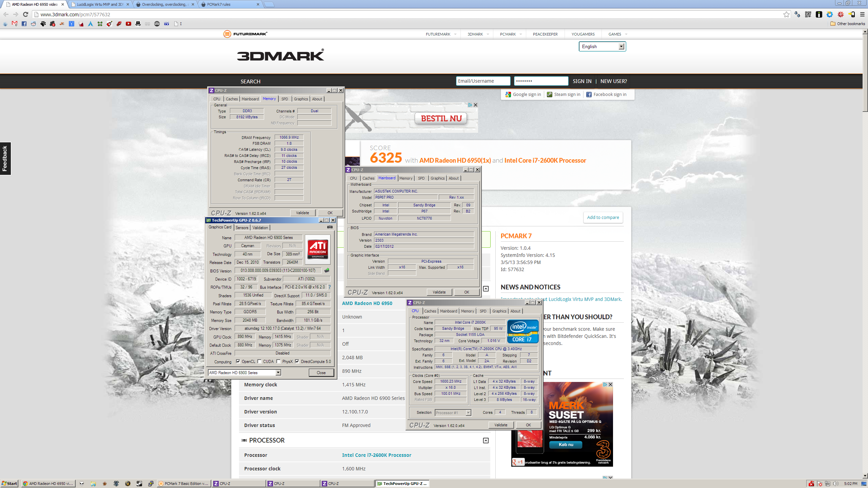Toggle the PhysX checkbox in GPU-Z
Screen dimensions: 868x488
[278, 362]
